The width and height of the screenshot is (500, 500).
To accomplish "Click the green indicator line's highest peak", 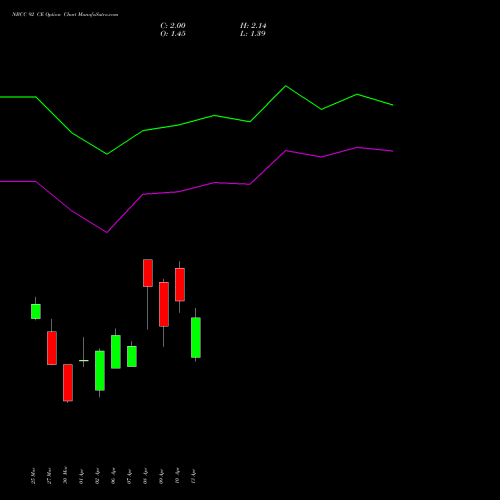I will 286,86.
